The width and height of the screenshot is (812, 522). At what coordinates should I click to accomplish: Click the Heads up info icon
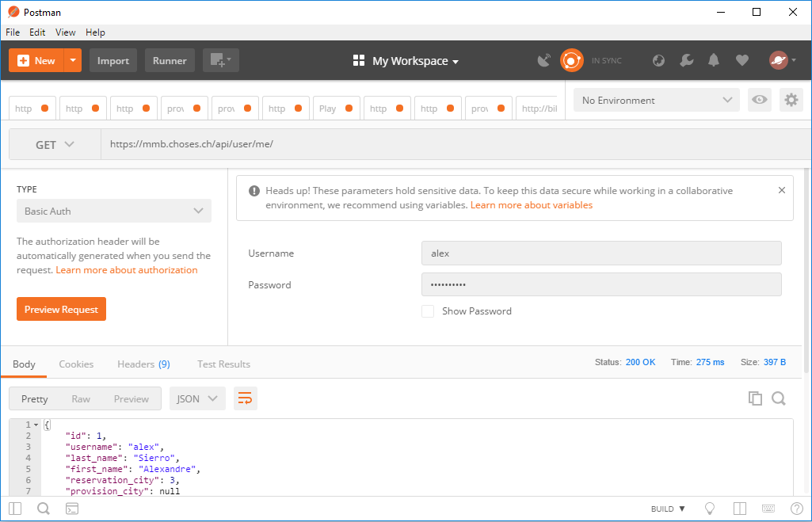pyautogui.click(x=254, y=191)
